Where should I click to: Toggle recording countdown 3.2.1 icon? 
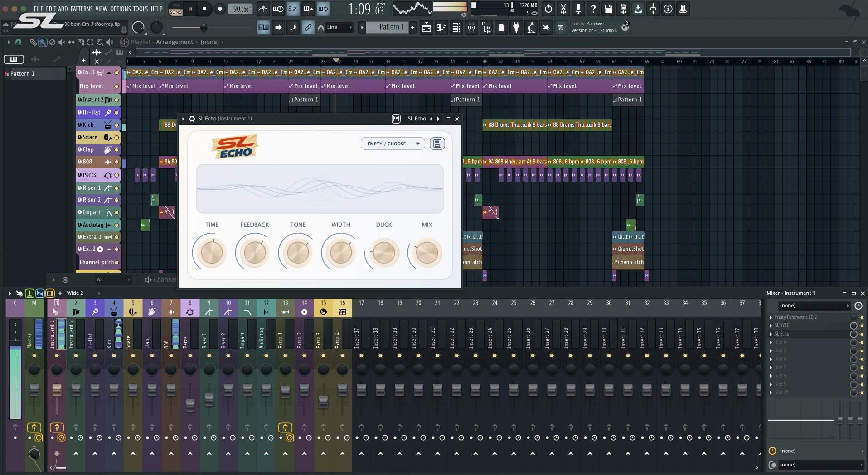point(293,9)
